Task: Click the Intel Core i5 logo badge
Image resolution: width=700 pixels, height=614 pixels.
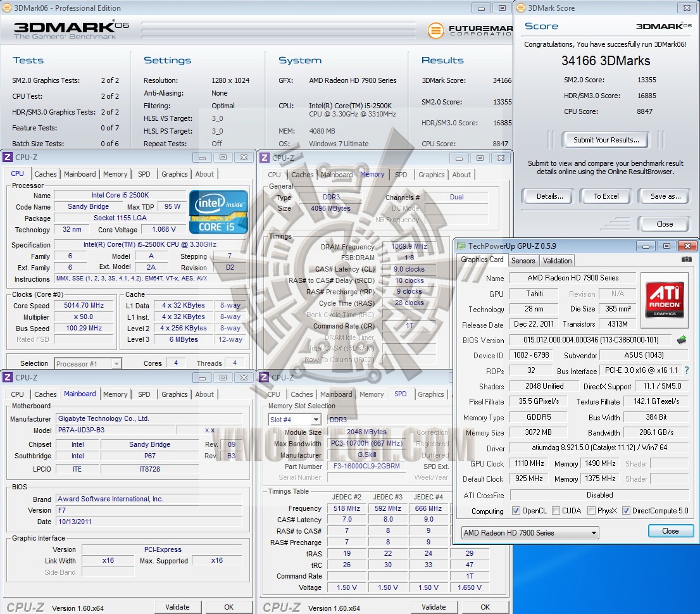Action: [217, 211]
